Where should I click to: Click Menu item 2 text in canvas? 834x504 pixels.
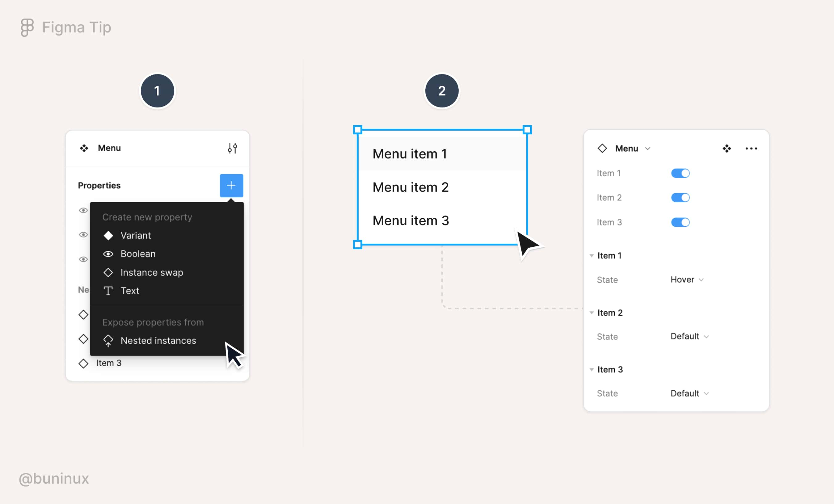pyautogui.click(x=409, y=187)
